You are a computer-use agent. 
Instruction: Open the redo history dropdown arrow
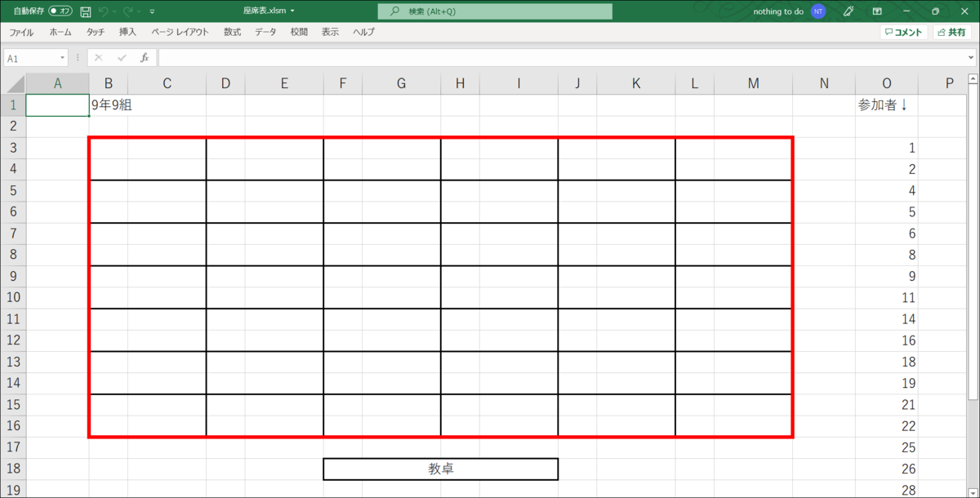click(x=140, y=11)
